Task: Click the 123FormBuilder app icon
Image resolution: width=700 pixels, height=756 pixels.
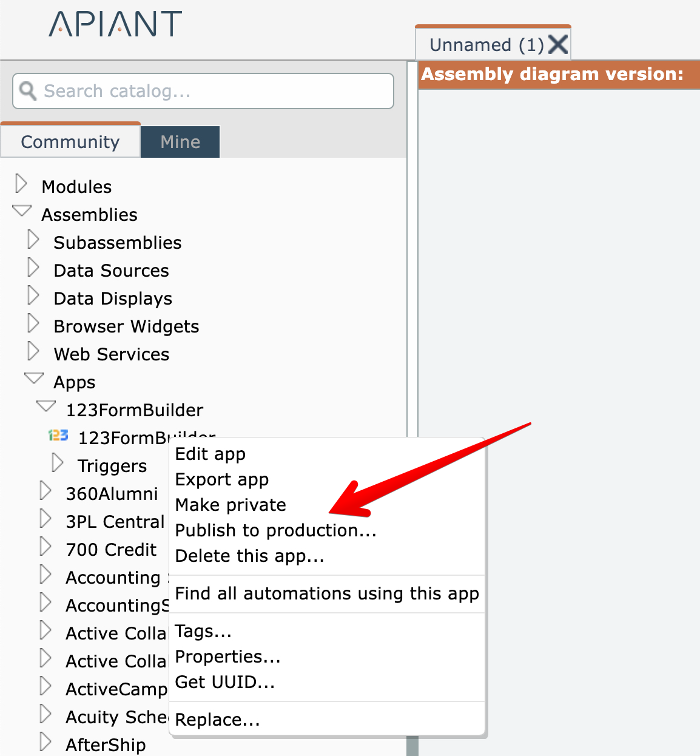Action: coord(58,436)
